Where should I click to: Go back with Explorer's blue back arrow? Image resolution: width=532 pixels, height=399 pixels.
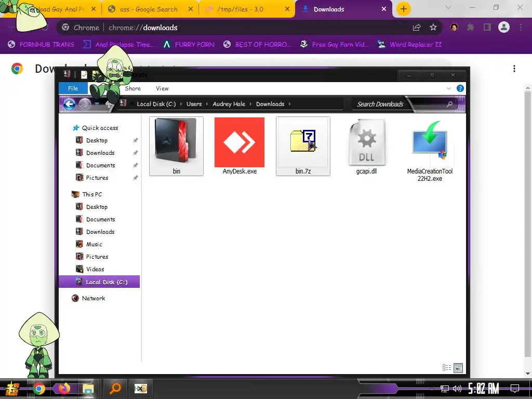pyautogui.click(x=69, y=104)
